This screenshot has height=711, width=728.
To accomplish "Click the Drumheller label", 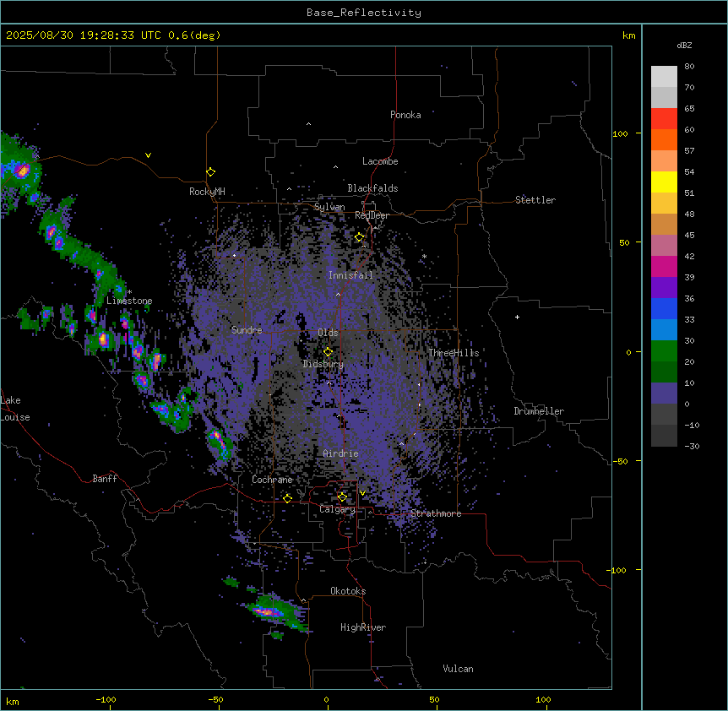I will tap(539, 411).
